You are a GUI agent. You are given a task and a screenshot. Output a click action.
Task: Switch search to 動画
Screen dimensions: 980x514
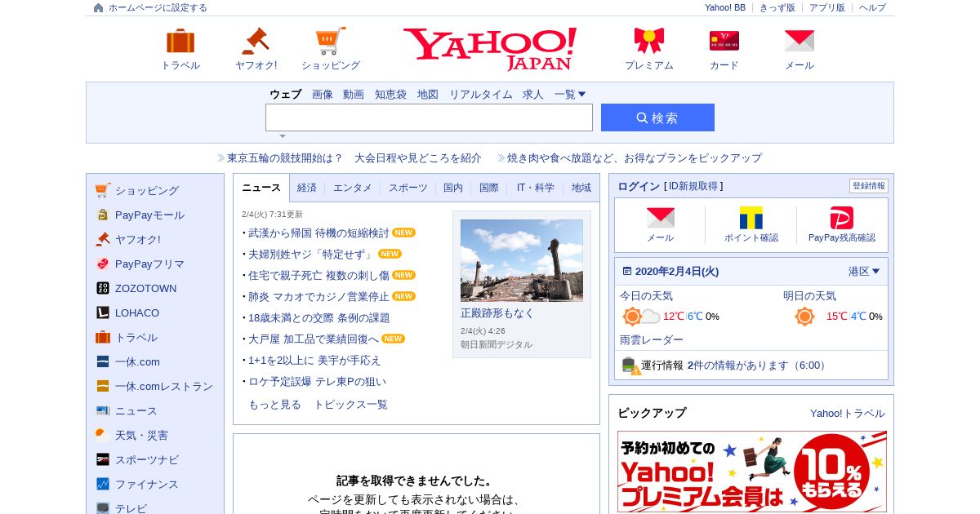tap(354, 94)
